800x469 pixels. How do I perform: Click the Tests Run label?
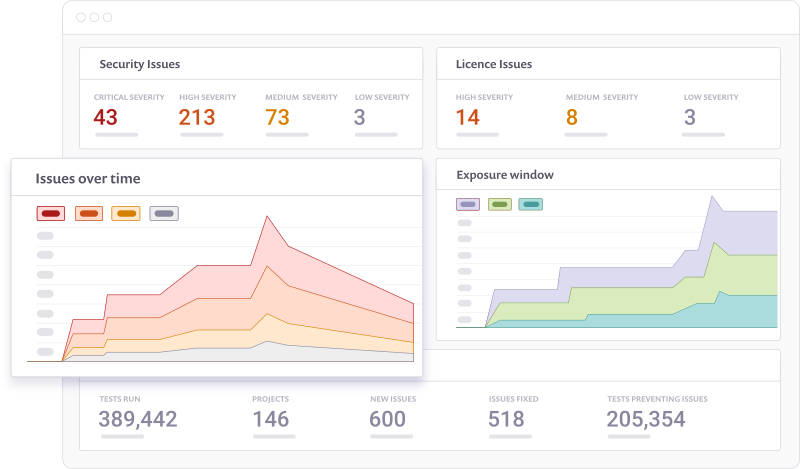120,399
